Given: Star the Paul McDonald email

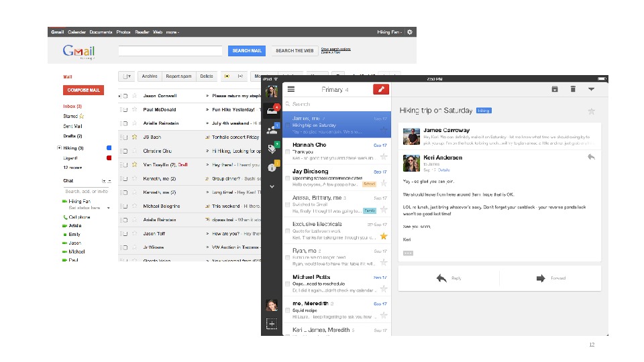Looking at the screenshot, I should (x=134, y=109).
